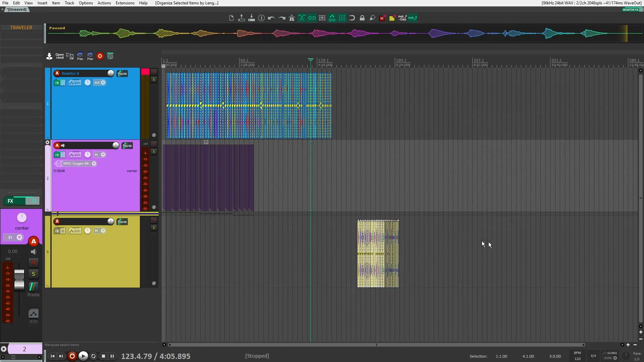The width and height of the screenshot is (644, 362).
Task: Open project settings info icon
Action: tap(261, 18)
